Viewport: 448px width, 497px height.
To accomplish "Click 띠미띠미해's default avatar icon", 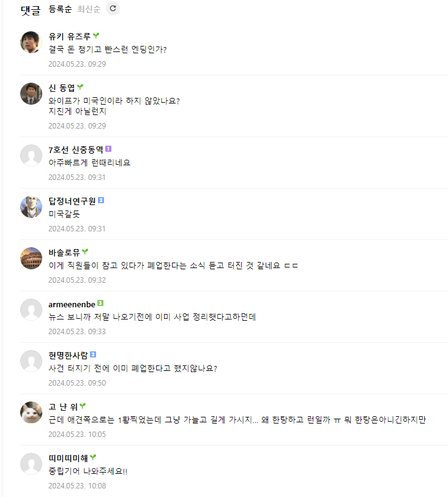I will click(x=31, y=463).
